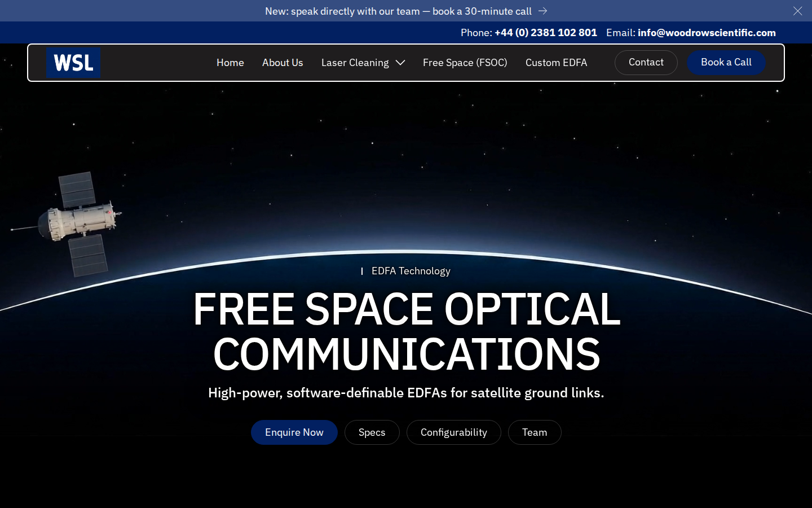This screenshot has height=508, width=812.
Task: Expand the Laser Cleaning dropdown chevron
Action: coord(400,63)
